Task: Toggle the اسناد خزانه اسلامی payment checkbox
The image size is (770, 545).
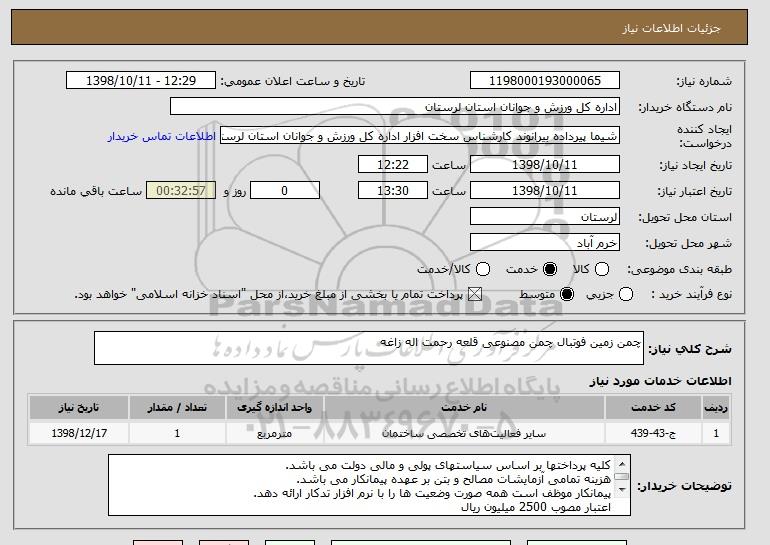Action: 474,295
